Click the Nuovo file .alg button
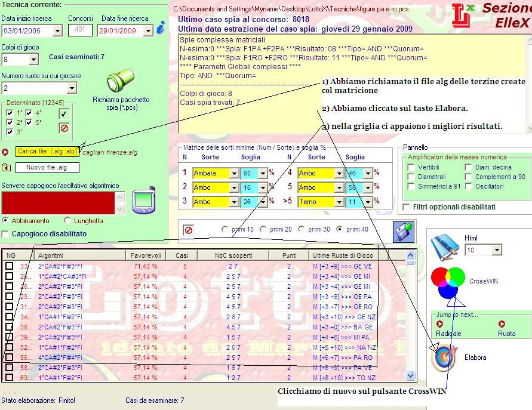The image size is (532, 410). click(47, 168)
